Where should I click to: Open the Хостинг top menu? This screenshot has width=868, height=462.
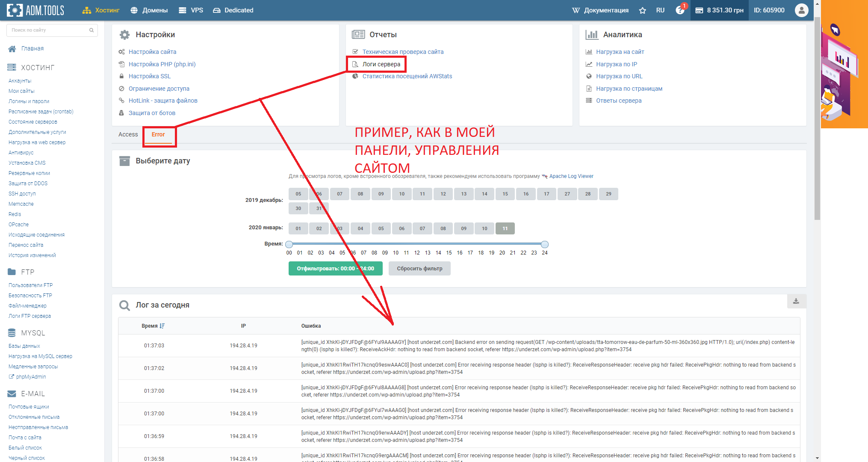(101, 10)
